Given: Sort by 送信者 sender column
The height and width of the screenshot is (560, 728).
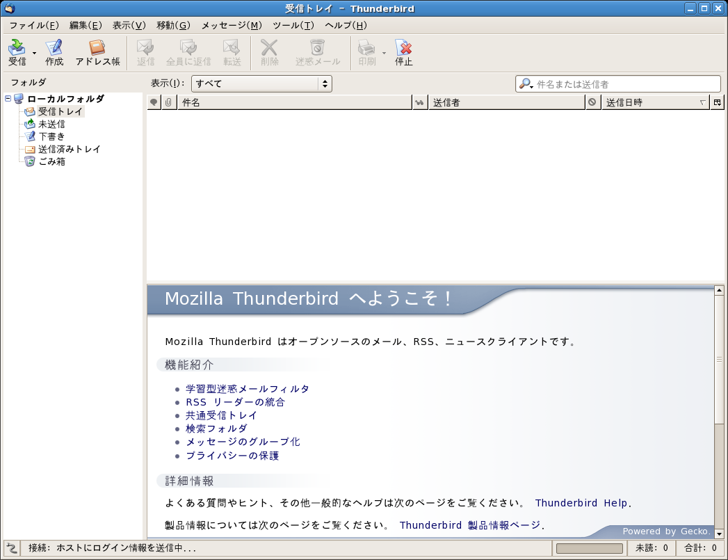Looking at the screenshot, I should tap(506, 102).
